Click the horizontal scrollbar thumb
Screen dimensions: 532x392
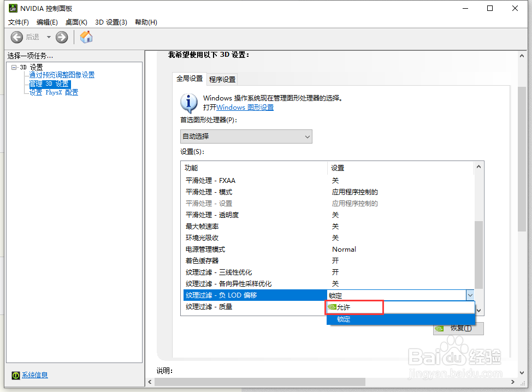(260, 382)
